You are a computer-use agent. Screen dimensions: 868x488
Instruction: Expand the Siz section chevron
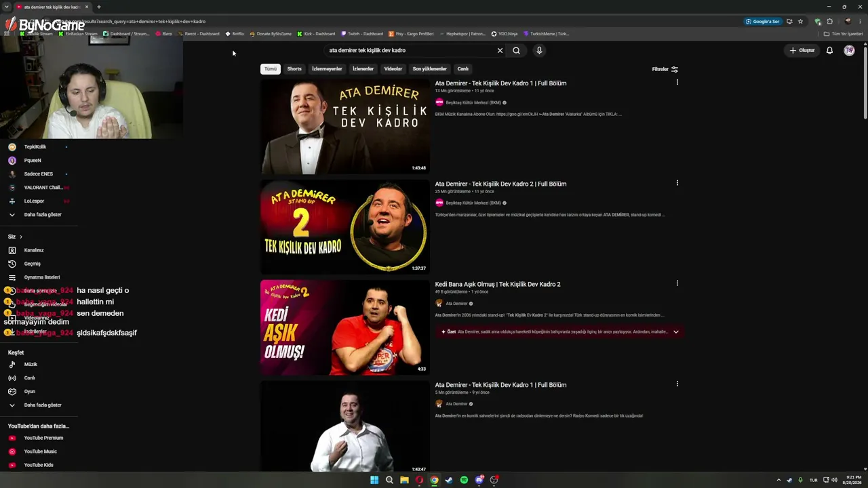pyautogui.click(x=21, y=237)
